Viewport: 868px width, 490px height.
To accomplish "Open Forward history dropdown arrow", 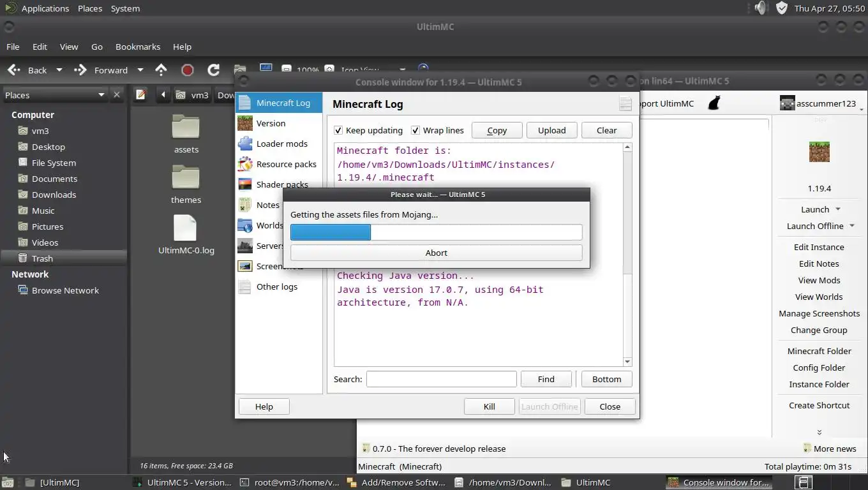I will coord(140,70).
